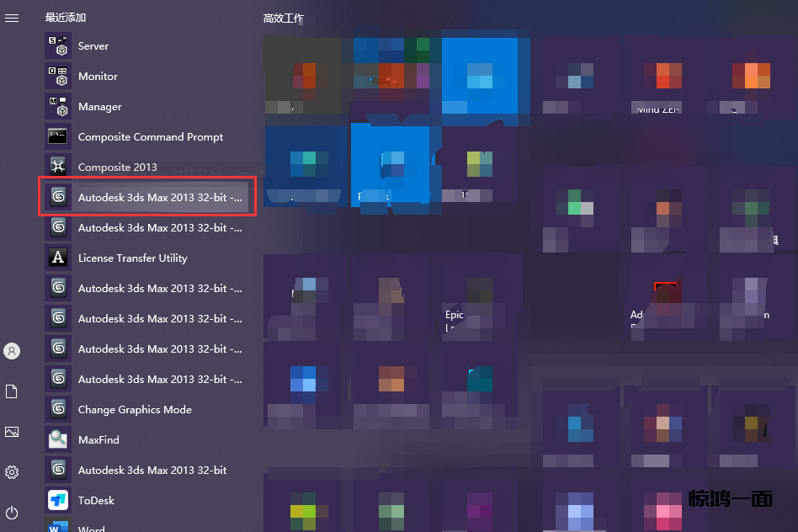Expand the Start menu hamburger button
This screenshot has height=532, width=798.
[12, 18]
